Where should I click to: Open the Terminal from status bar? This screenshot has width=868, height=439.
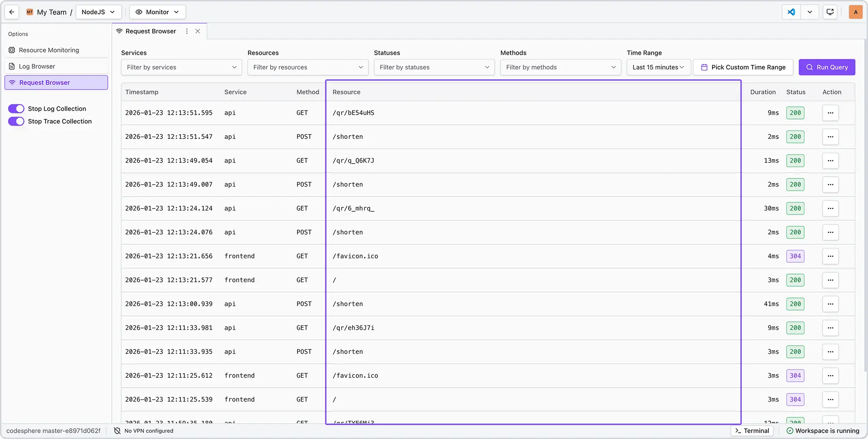(x=752, y=431)
